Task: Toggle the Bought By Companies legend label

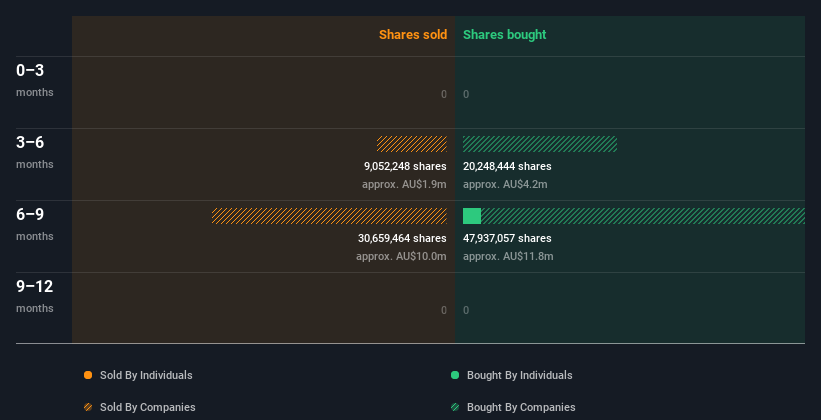Action: point(521,407)
